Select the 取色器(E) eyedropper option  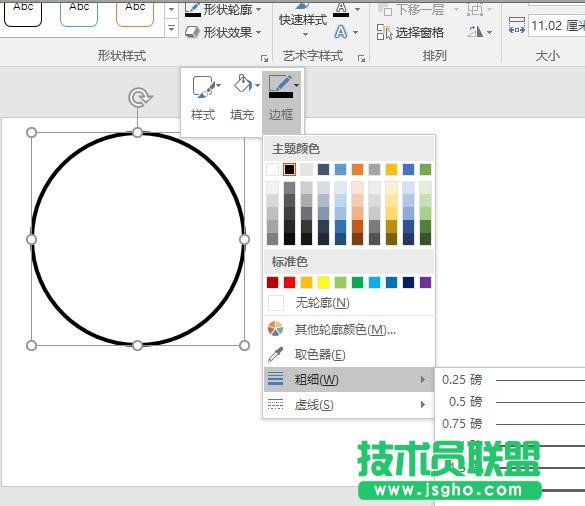tap(349, 354)
